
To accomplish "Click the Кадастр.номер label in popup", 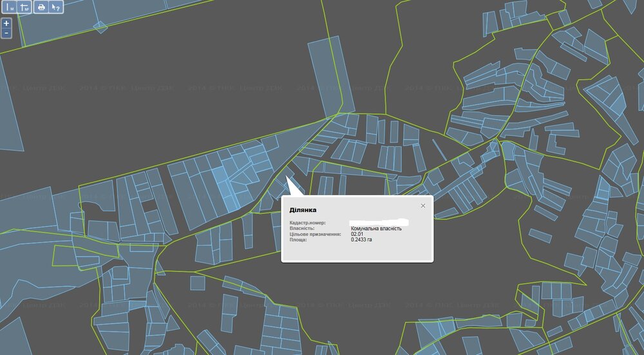I will coord(308,223).
